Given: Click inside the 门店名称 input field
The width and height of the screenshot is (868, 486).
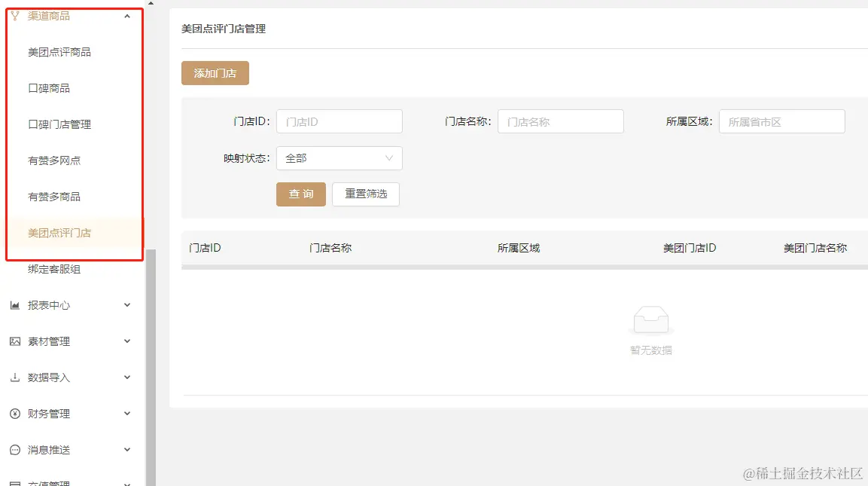Looking at the screenshot, I should [561, 121].
